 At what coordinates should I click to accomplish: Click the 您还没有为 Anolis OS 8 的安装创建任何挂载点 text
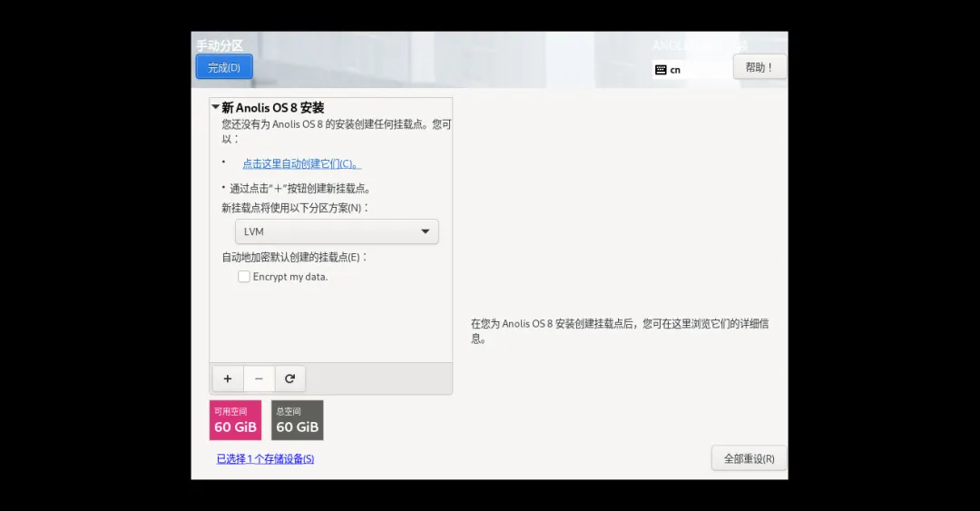coord(337,132)
